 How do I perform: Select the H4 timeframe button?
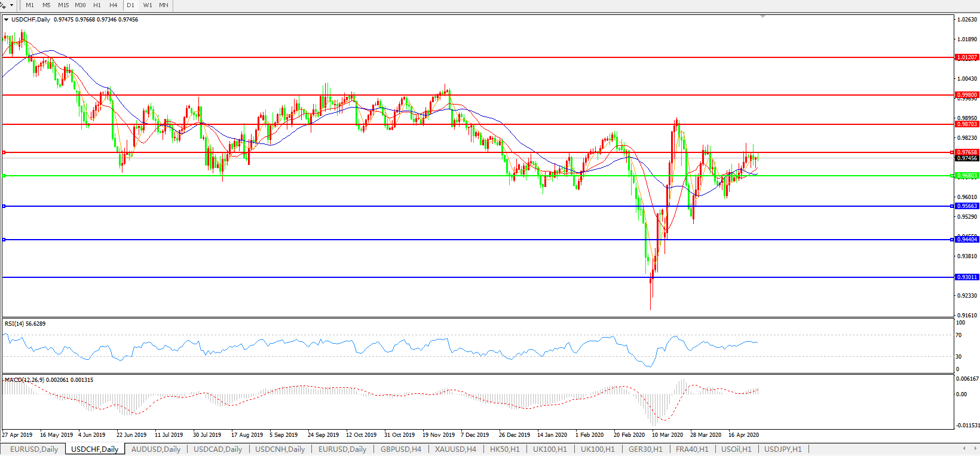(113, 5)
